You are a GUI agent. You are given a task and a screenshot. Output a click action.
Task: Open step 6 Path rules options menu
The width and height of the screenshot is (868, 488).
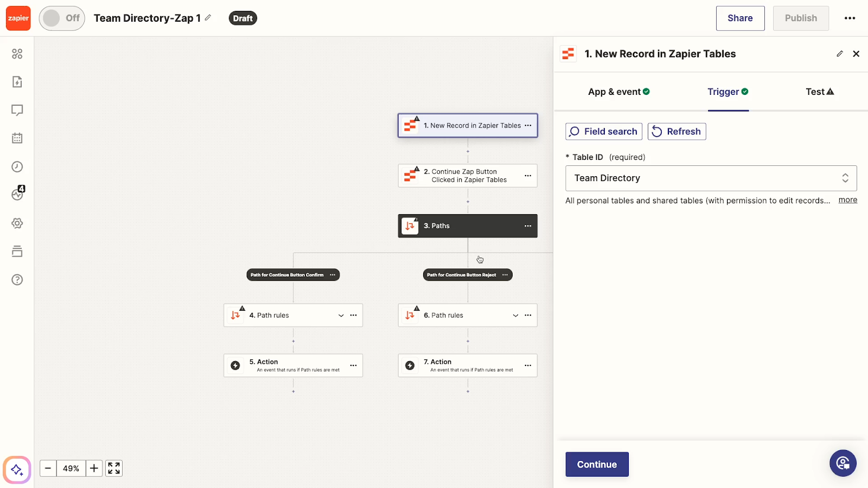[x=528, y=315]
